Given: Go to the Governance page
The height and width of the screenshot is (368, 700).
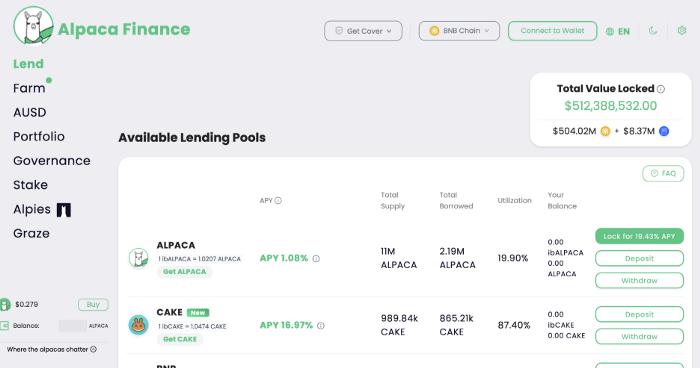Looking at the screenshot, I should (52, 160).
